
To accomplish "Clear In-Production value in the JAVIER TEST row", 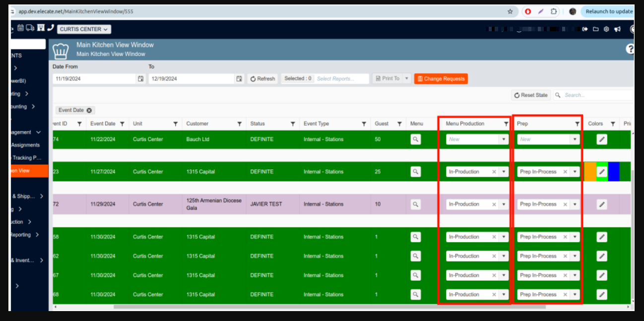I will (494, 204).
